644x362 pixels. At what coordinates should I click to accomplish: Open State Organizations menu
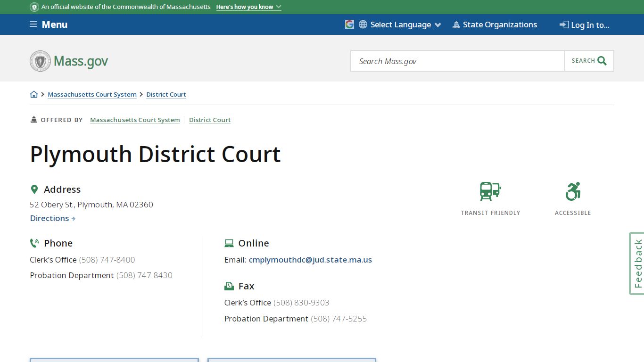point(495,25)
